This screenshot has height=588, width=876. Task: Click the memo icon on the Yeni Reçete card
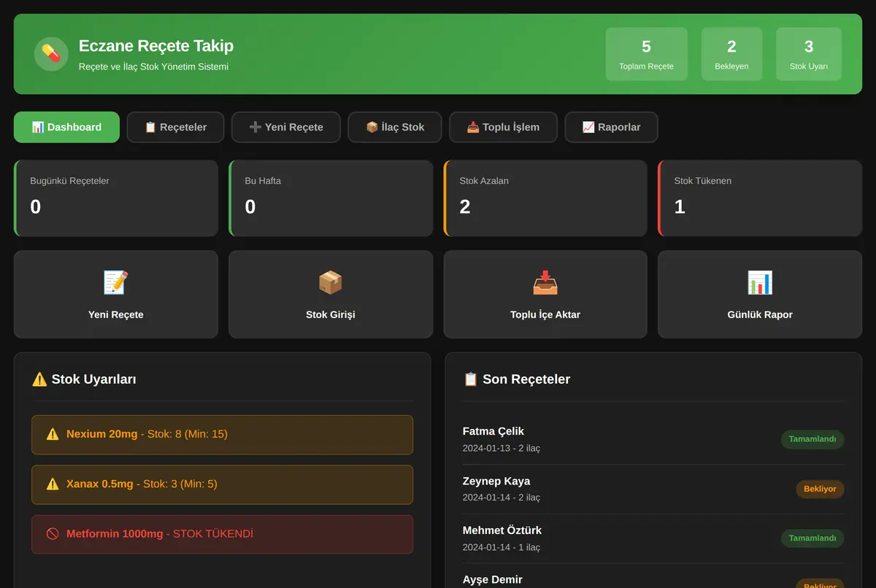(x=116, y=282)
